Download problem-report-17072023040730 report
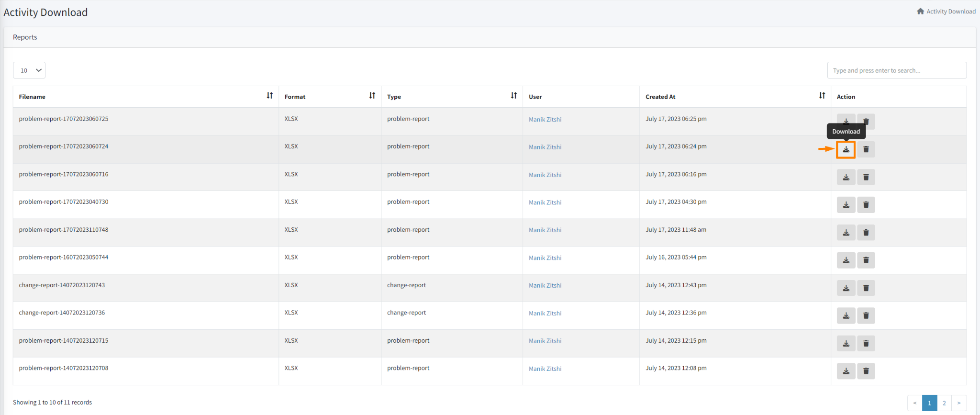This screenshot has height=415, width=980. 846,205
